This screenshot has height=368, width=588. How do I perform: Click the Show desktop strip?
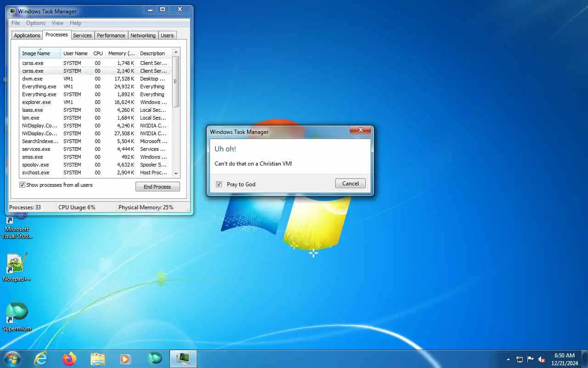point(585,359)
